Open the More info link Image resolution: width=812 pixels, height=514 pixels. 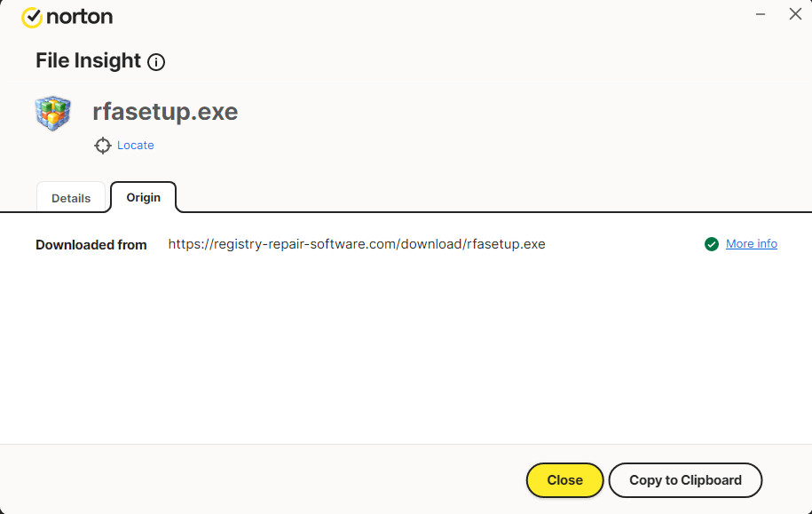click(751, 244)
